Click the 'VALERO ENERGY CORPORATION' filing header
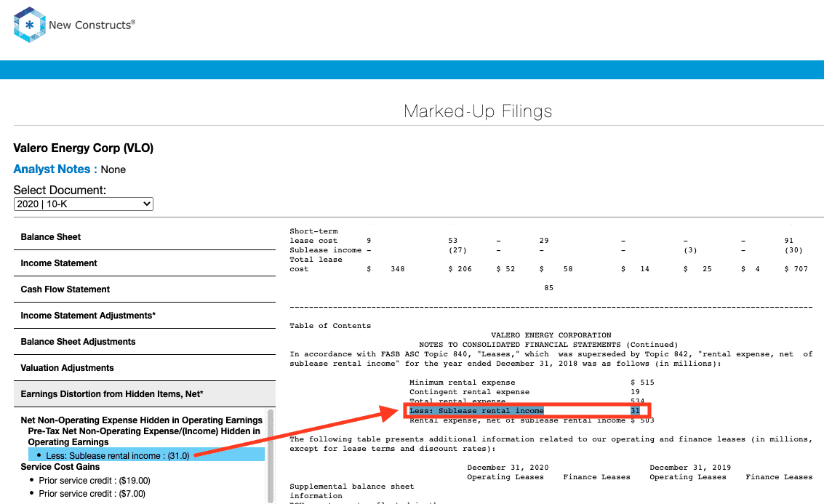824x504 pixels. [551, 335]
